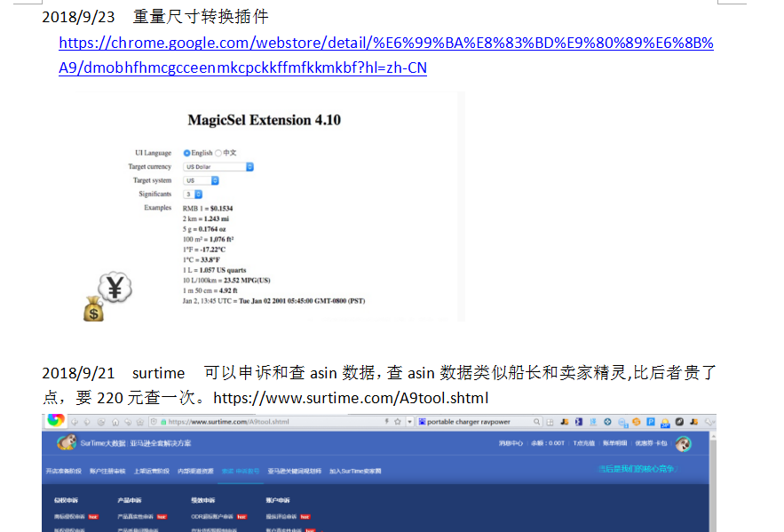Click the browser forward arrow
This screenshot has height=532, width=784.
click(87, 422)
